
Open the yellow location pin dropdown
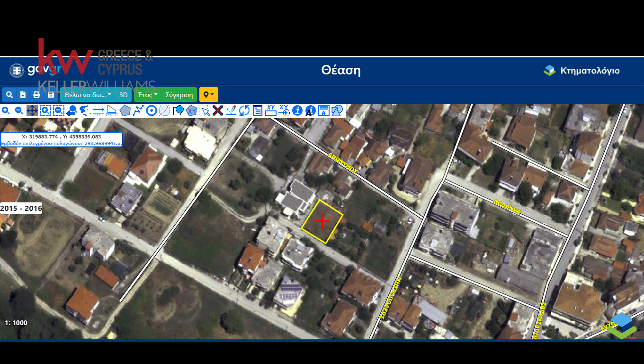coord(208,95)
